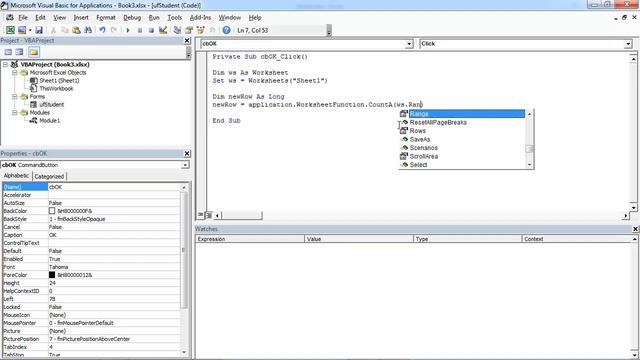Click the Undo arrow icon
Image resolution: width=640 pixels, height=360 pixels.
click(x=102, y=30)
